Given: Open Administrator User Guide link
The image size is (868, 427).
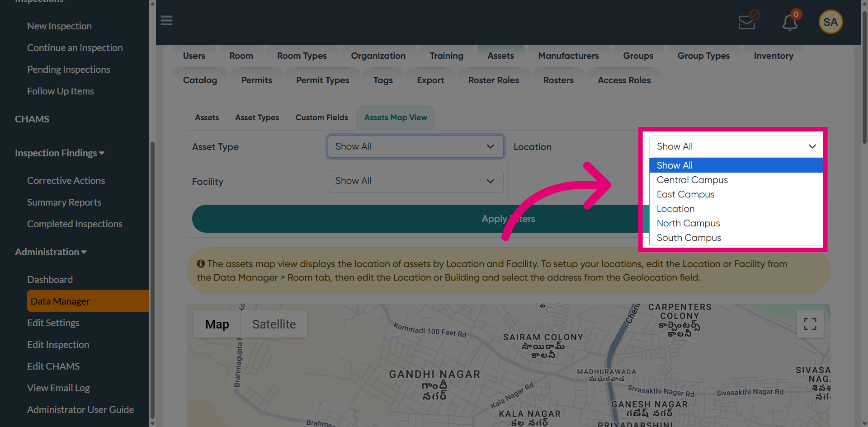Looking at the screenshot, I should point(80,410).
